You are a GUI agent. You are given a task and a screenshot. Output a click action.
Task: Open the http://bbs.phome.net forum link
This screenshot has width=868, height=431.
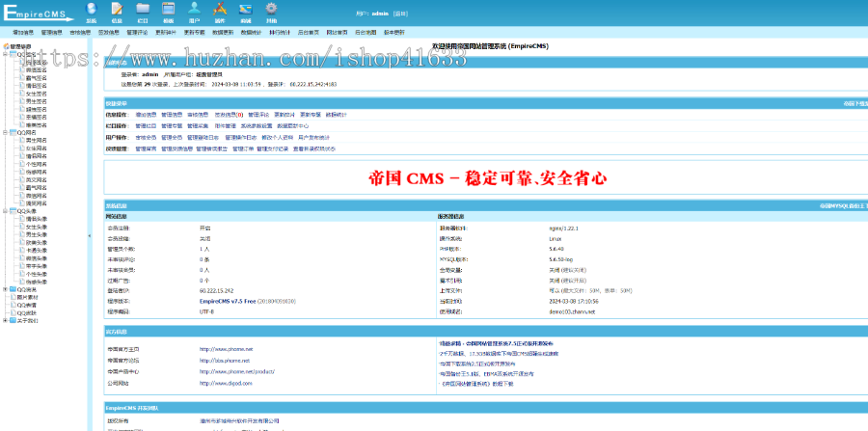tap(224, 361)
